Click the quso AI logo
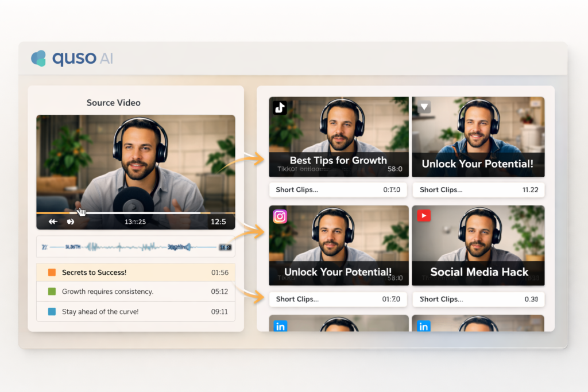 [x=71, y=57]
